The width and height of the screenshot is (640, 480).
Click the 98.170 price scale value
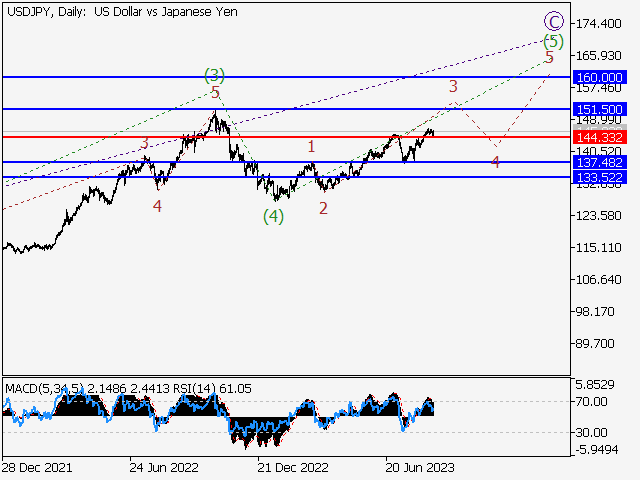[x=595, y=312]
